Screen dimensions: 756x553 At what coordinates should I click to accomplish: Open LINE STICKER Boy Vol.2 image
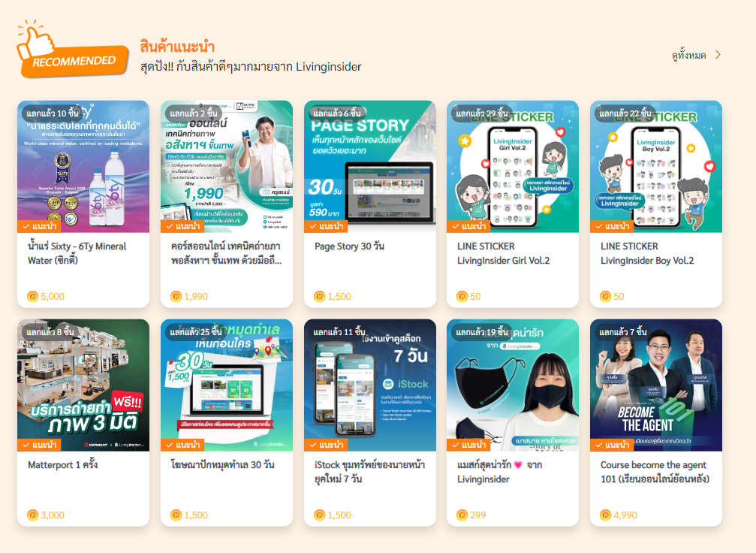pos(655,167)
